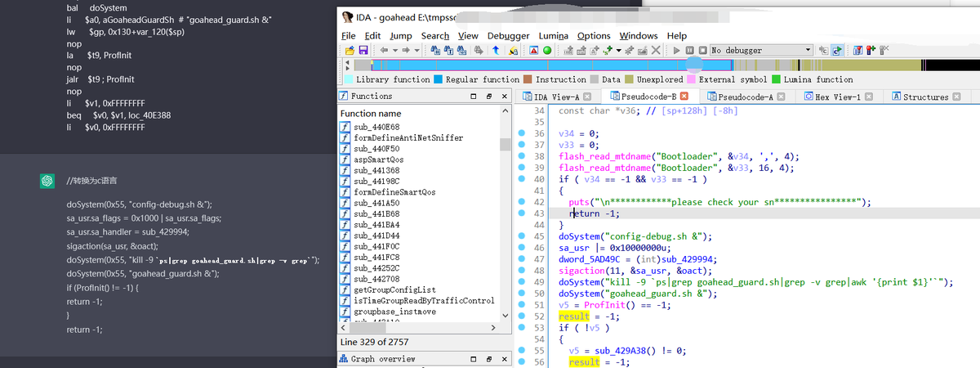The height and width of the screenshot is (368, 980).
Task: Toggle breakpoint dot on line 42
Action: coord(521,201)
